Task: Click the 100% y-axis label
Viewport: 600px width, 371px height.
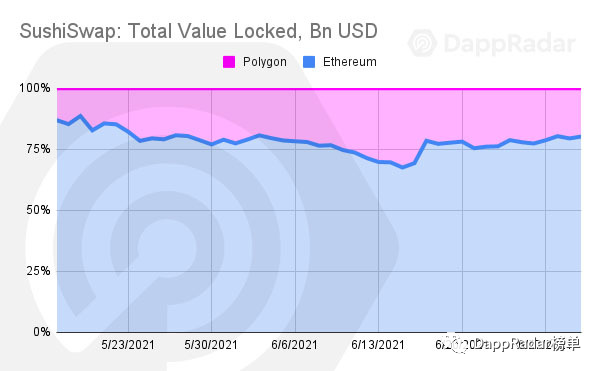Action: tap(35, 88)
